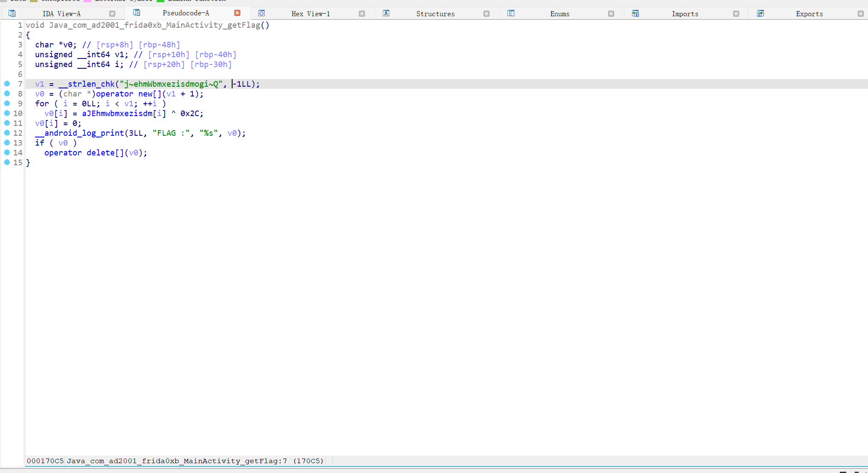Toggle breakpoint dot on line 10
The width and height of the screenshot is (868, 473).
tap(7, 113)
